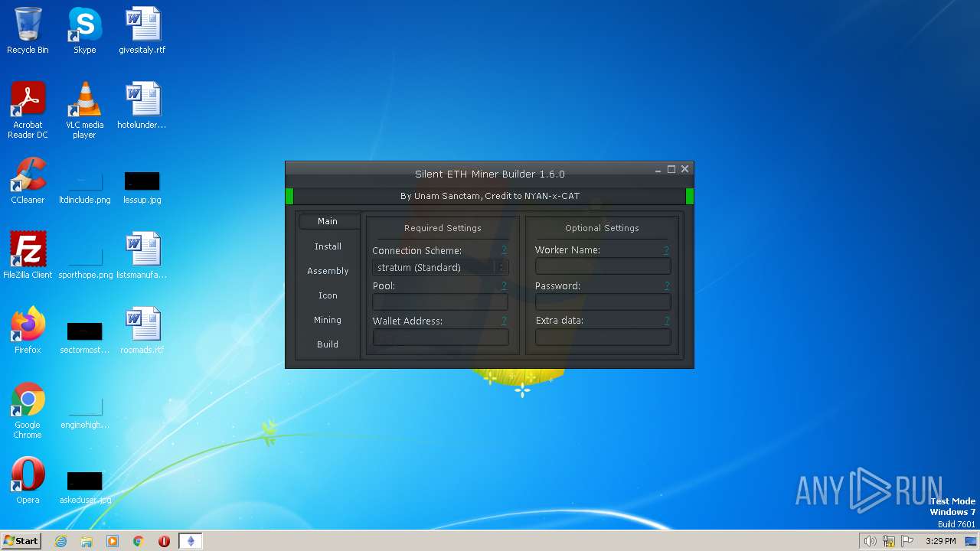Open the Recycle Bin desktop icon
This screenshot has width=980, height=551.
pos(28,31)
